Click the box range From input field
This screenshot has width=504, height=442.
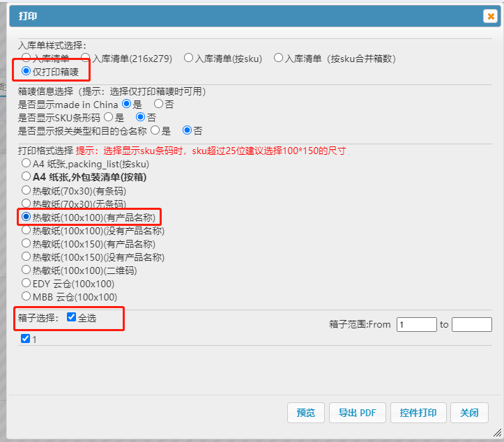[415, 324]
